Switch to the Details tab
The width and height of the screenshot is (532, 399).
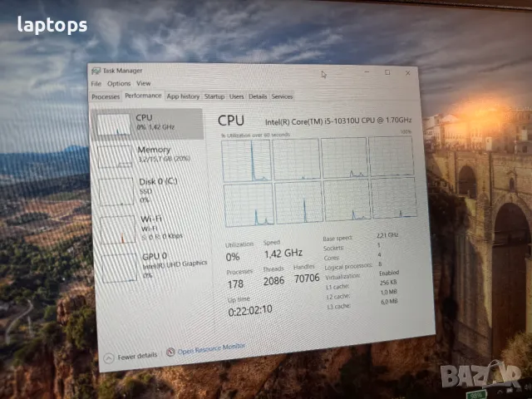[258, 96]
